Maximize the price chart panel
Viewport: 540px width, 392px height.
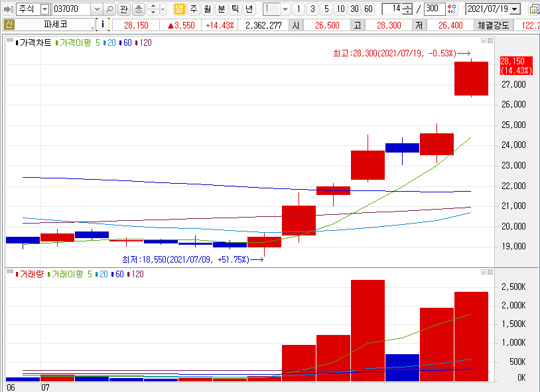point(484,40)
